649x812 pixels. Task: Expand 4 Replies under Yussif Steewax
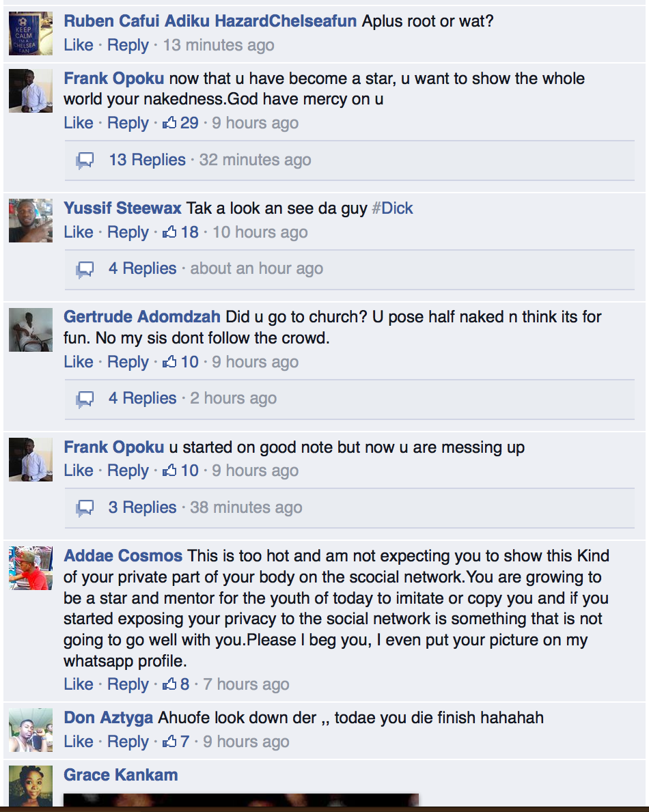(142, 268)
